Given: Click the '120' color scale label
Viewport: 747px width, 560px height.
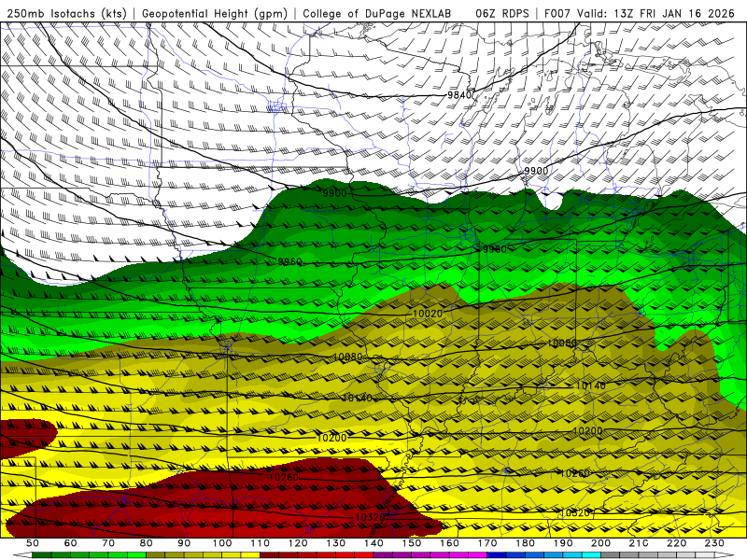Looking at the screenshot, I should click(298, 543).
